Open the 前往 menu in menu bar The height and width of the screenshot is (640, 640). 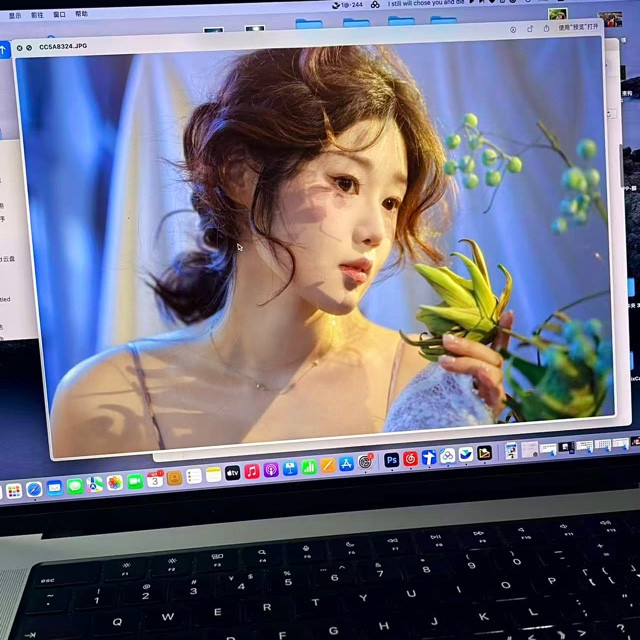[x=37, y=15]
